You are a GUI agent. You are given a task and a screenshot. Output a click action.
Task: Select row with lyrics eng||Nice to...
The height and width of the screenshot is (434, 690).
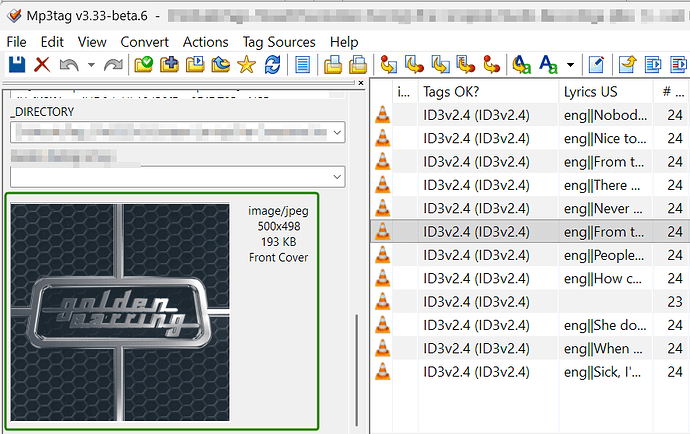click(530, 139)
